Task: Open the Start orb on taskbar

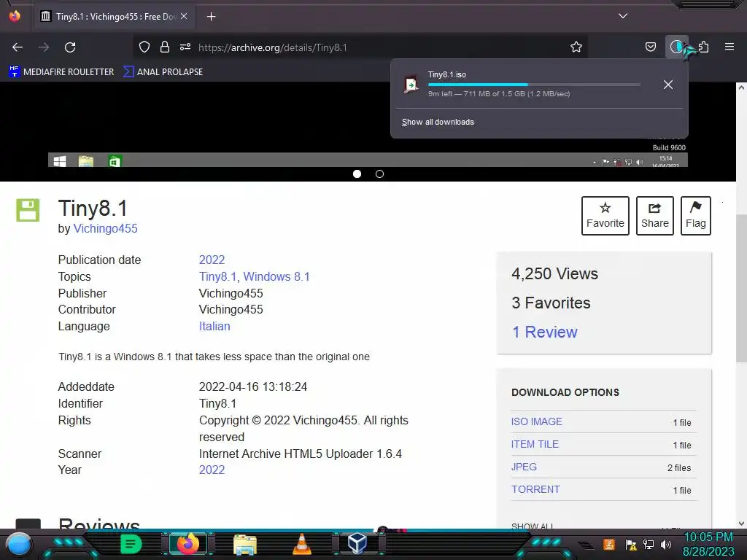Action: coord(19,545)
